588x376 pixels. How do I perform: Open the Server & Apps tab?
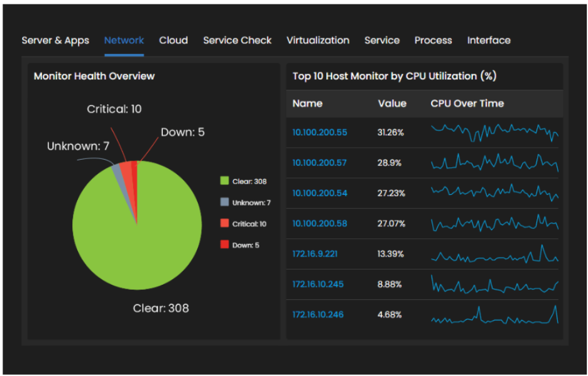(x=55, y=40)
